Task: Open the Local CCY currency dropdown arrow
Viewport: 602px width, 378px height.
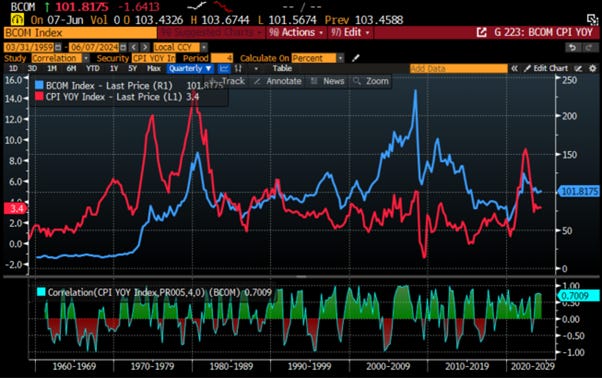Action: (x=204, y=48)
